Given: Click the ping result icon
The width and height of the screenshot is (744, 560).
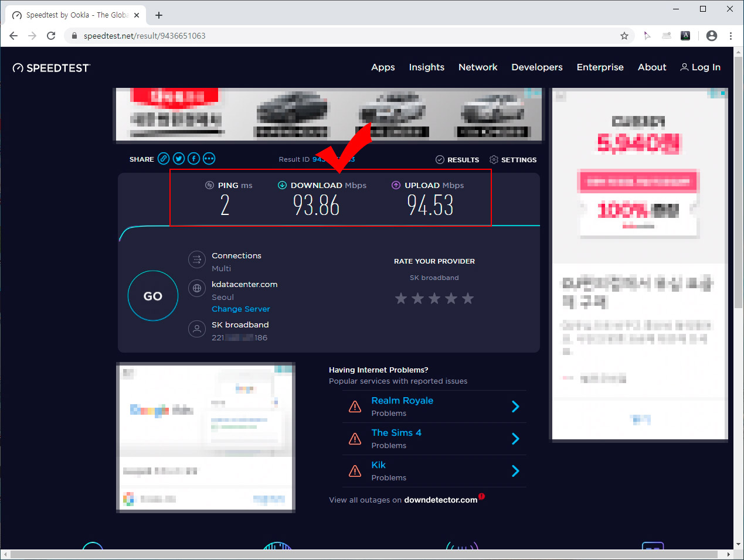Looking at the screenshot, I should tap(209, 185).
